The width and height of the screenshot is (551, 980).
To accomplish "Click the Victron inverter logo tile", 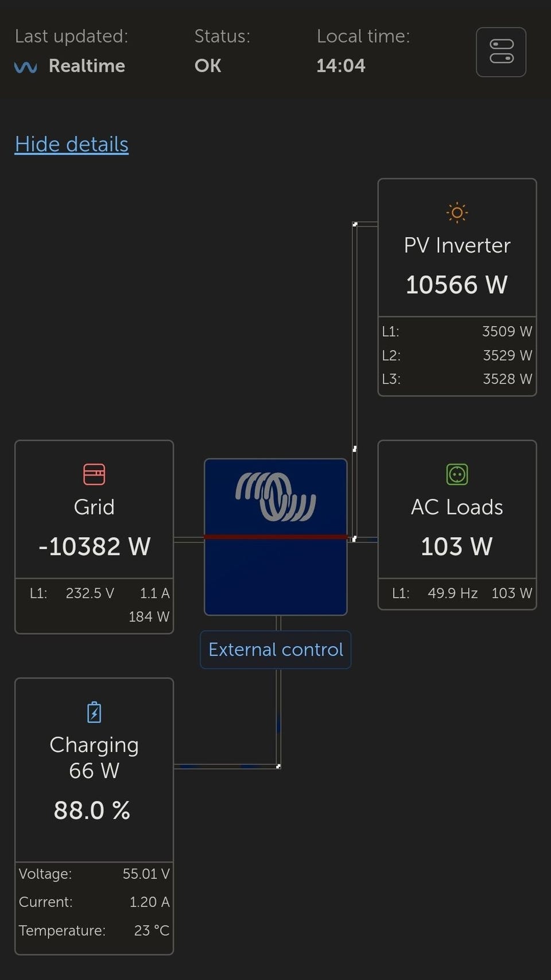I will 275,537.
